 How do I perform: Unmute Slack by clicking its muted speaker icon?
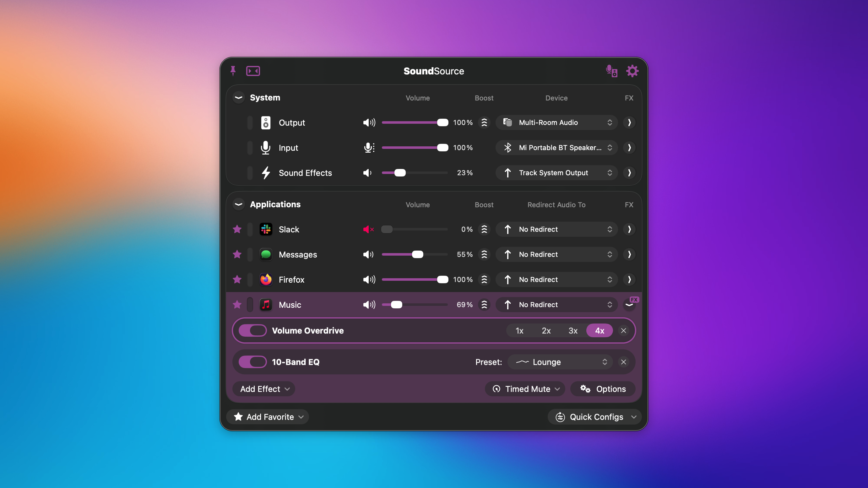coord(368,229)
